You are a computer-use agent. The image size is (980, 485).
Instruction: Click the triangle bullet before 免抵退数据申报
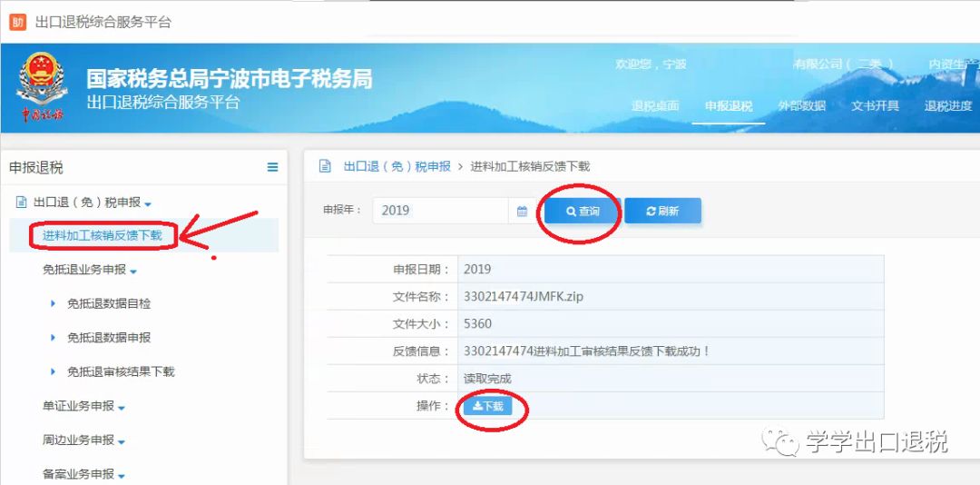click(x=54, y=337)
